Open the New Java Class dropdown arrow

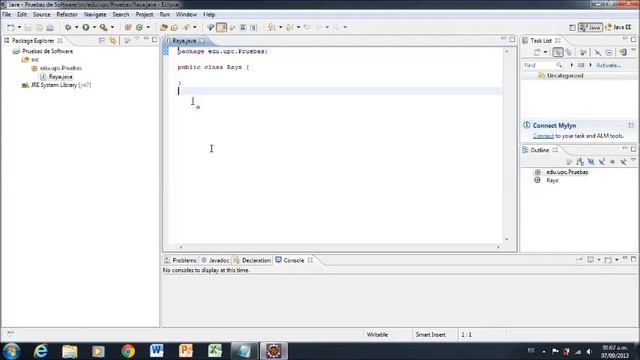[148, 27]
